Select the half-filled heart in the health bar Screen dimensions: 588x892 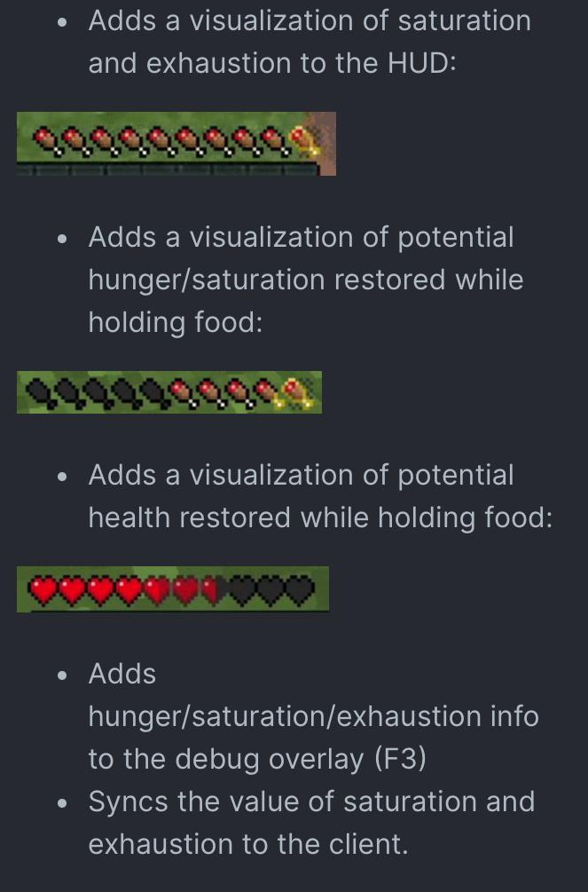[214, 590]
